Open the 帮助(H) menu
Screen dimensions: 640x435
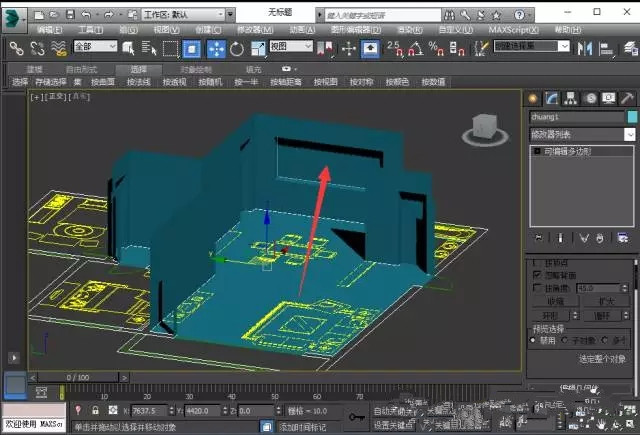coord(568,30)
